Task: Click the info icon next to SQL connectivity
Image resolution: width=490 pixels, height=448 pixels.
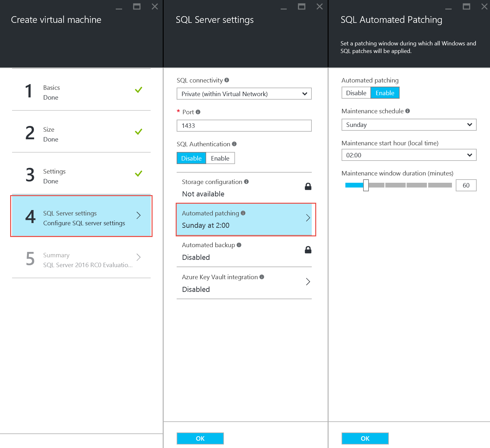Action: tap(227, 80)
